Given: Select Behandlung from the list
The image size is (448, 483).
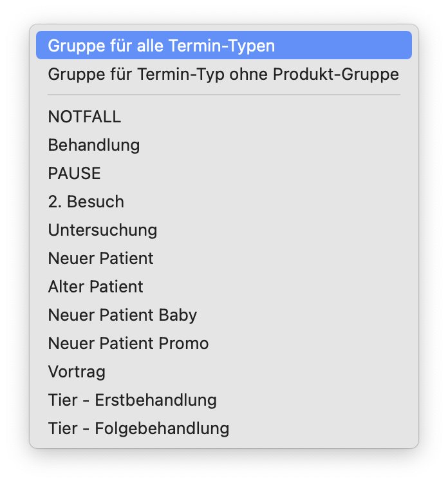Looking at the screenshot, I should tap(94, 145).
